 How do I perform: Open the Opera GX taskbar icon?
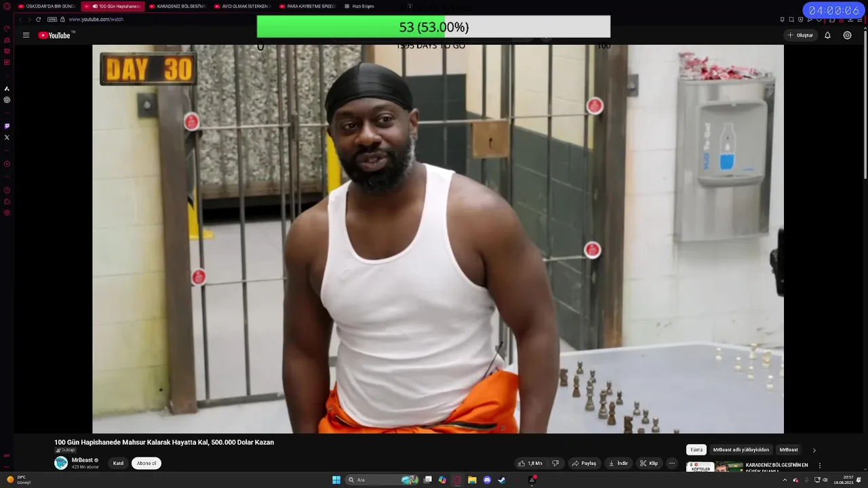pos(457,480)
